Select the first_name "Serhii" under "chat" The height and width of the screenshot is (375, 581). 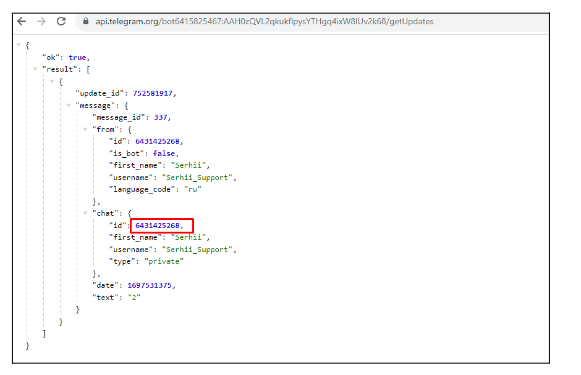click(x=188, y=237)
